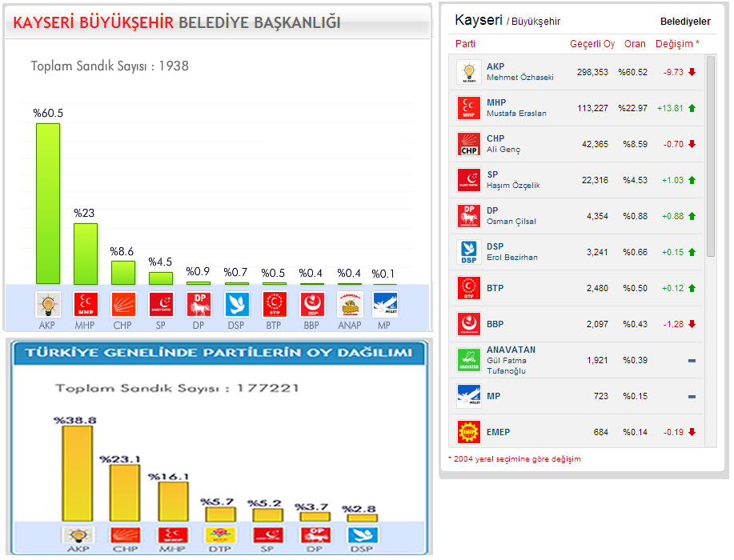Screen dimensions: 734x560
Task: Click the Oran column header
Action: pyautogui.click(x=635, y=44)
